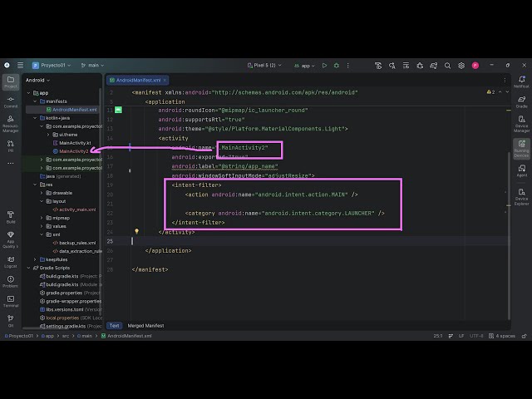Open run options three-dot menu
532x399 pixels.
pyautogui.click(x=347, y=66)
